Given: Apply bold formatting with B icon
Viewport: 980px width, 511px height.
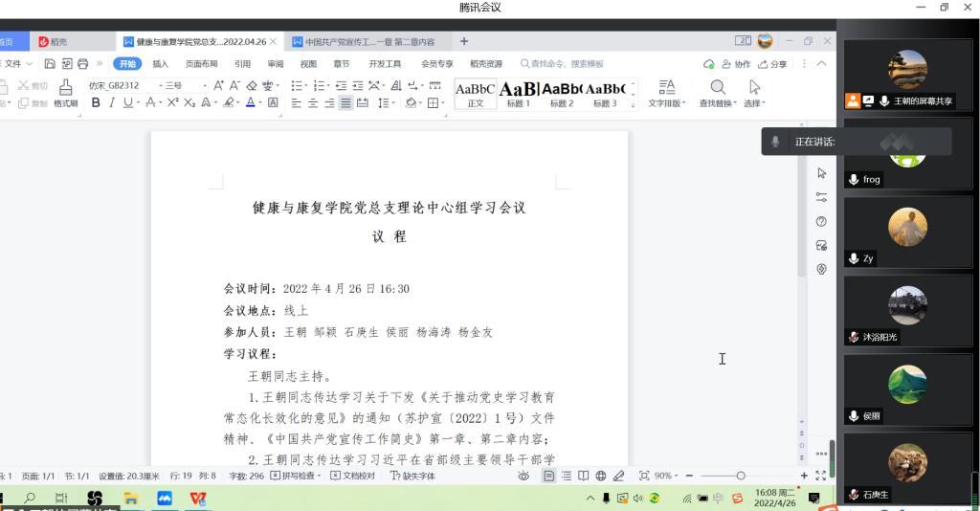Looking at the screenshot, I should click(96, 102).
